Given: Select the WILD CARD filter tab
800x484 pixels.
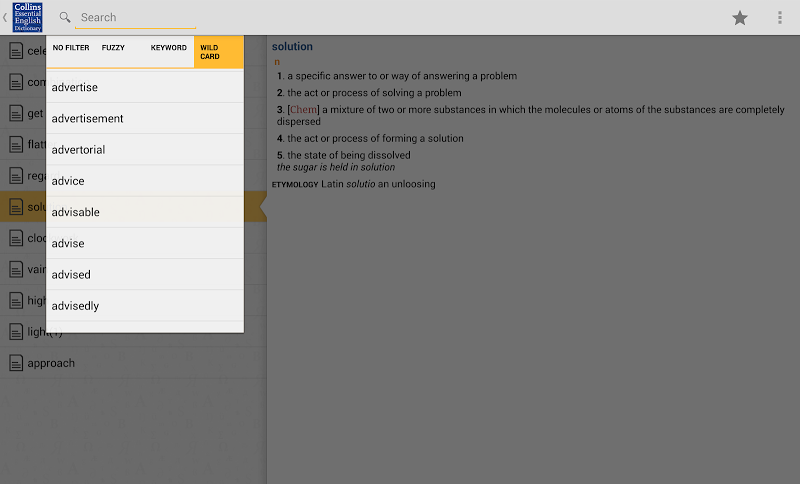Looking at the screenshot, I should (218, 52).
